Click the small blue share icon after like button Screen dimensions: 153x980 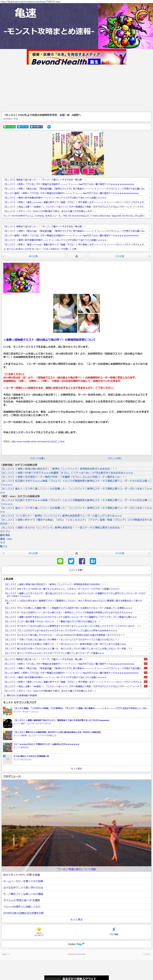click(49, 127)
